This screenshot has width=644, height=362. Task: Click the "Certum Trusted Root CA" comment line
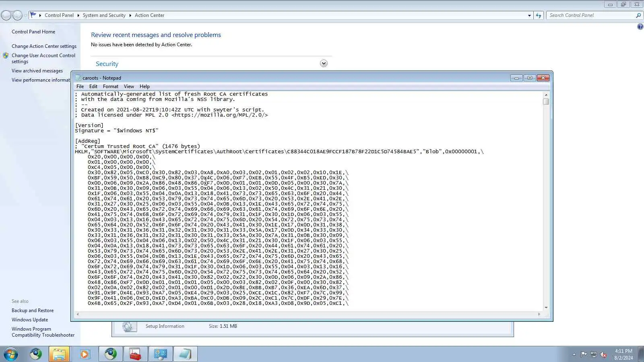click(138, 146)
